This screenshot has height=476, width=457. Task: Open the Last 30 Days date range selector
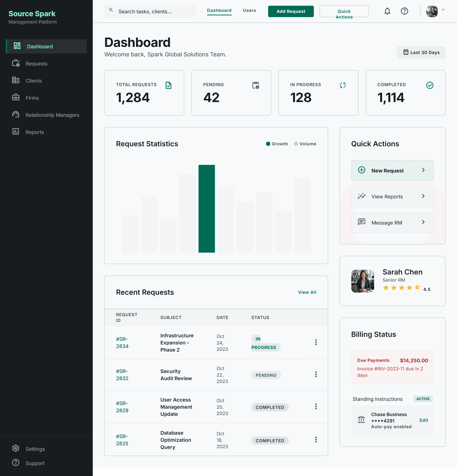pos(421,53)
